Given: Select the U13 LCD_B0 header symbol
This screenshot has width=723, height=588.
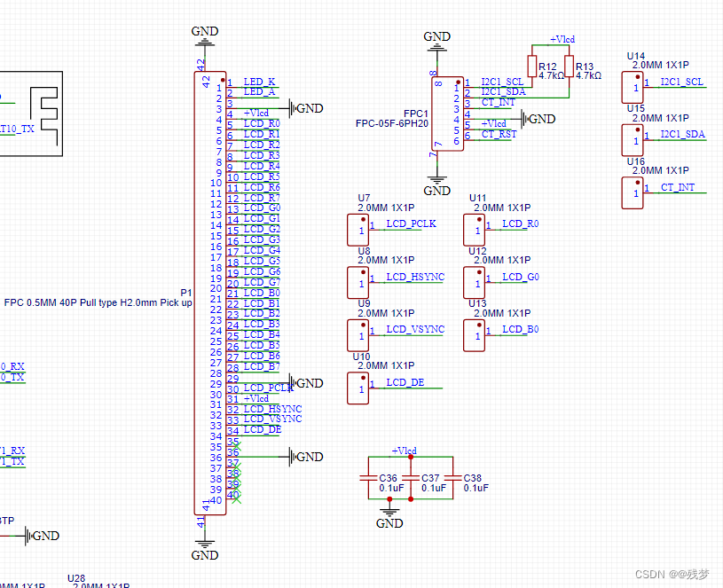Looking at the screenshot, I should pyautogui.click(x=473, y=335).
